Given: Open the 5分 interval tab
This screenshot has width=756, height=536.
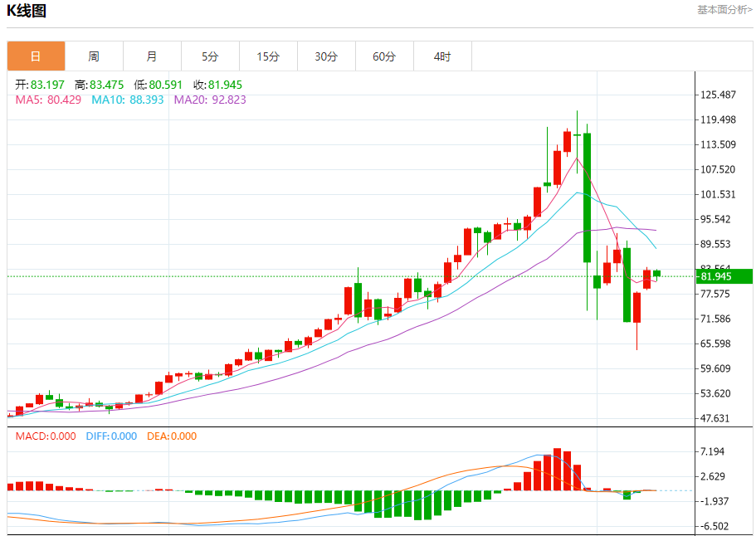Looking at the screenshot, I should tap(210, 56).
